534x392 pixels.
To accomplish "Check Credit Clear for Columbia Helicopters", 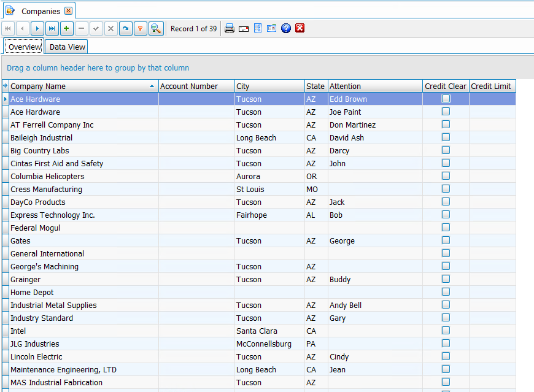I will coord(446,176).
